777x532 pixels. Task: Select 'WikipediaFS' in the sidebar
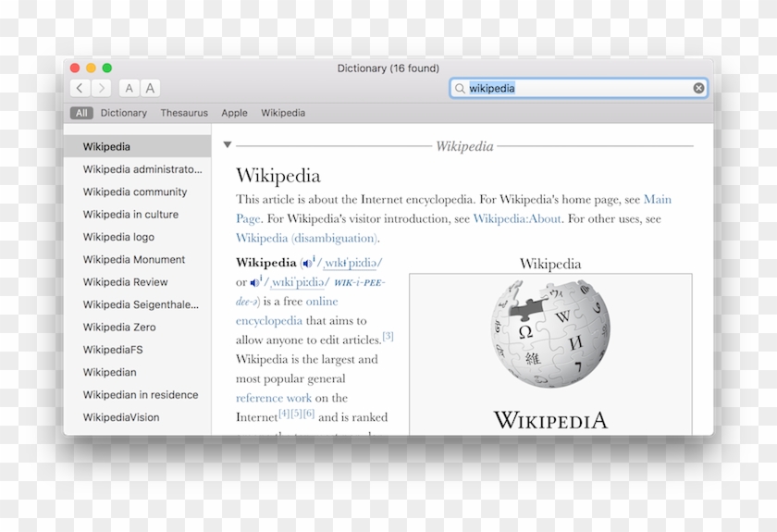tap(137, 350)
